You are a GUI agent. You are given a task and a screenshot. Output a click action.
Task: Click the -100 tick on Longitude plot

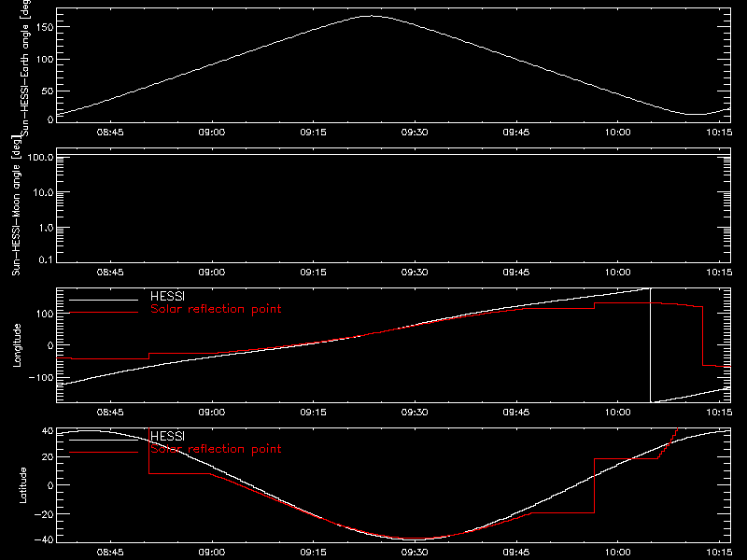pyautogui.click(x=41, y=377)
